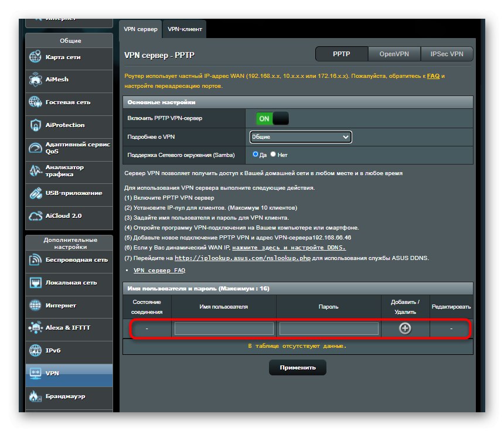Click the AiCloud 2.0 cloud icon
Image resolution: width=504 pixels, height=431 pixels.
(35, 216)
